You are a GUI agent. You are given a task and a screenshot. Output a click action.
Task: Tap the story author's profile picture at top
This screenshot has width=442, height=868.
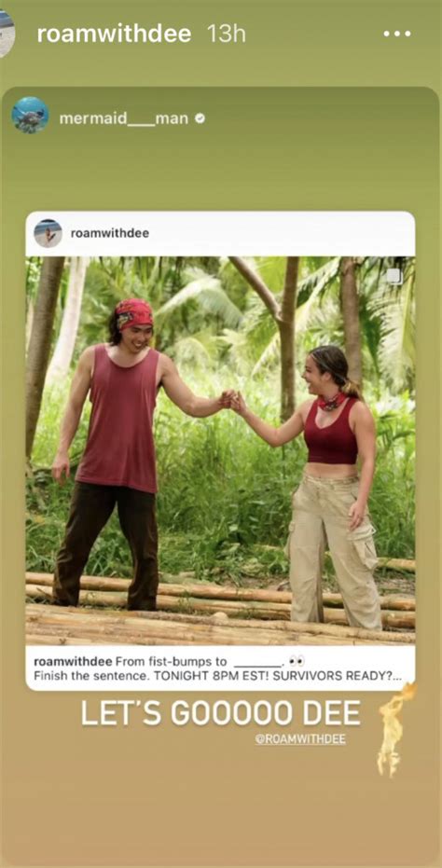pyautogui.click(x=6, y=34)
